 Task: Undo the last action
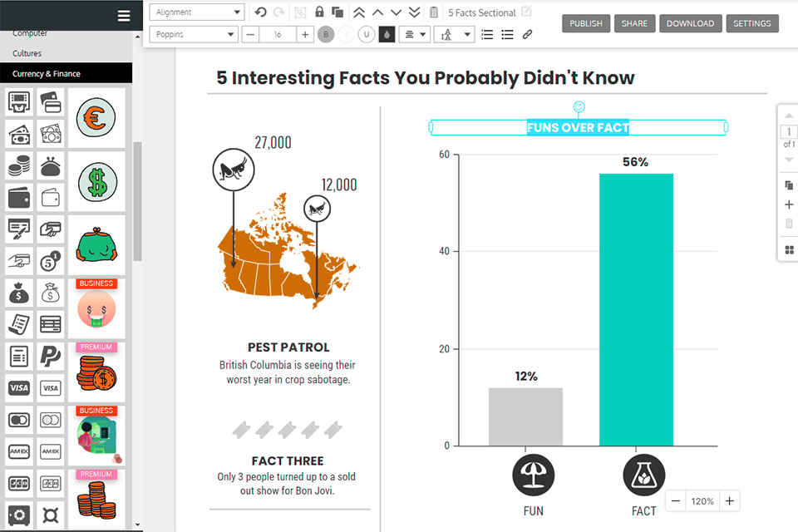260,12
